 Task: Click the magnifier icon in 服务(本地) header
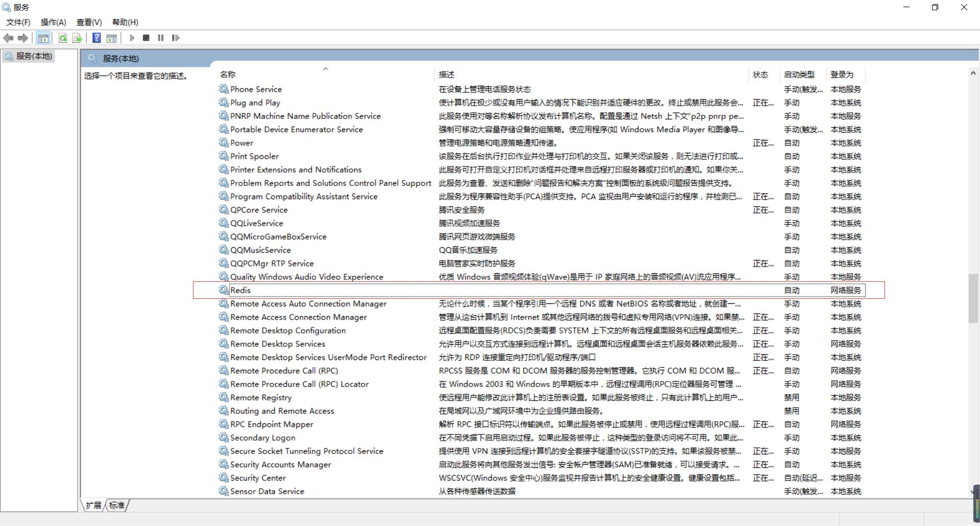(92, 58)
